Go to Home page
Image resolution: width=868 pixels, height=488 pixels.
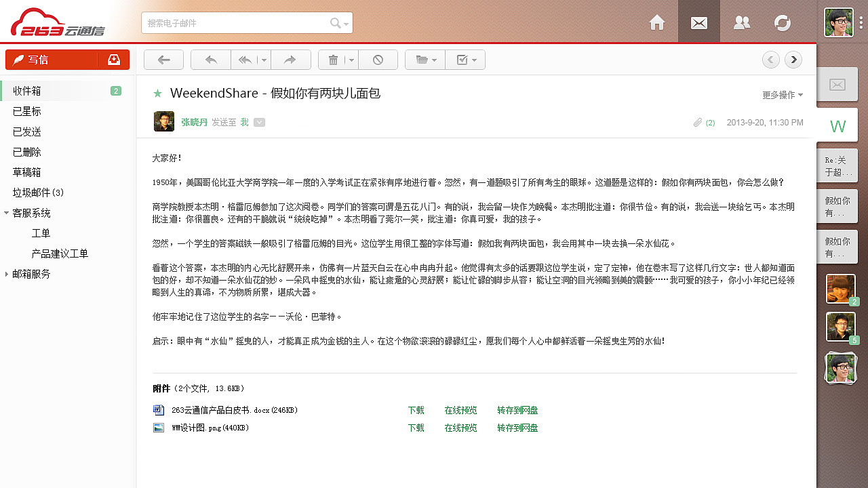tap(656, 22)
